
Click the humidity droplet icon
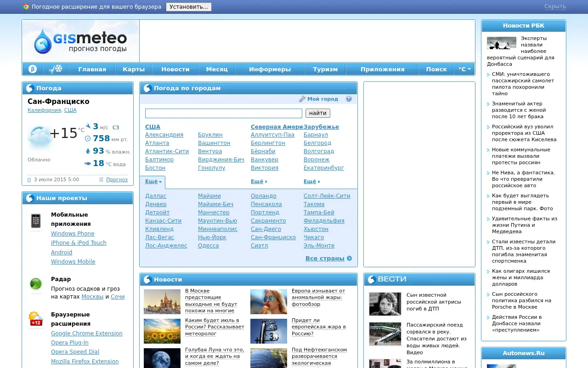click(x=88, y=151)
